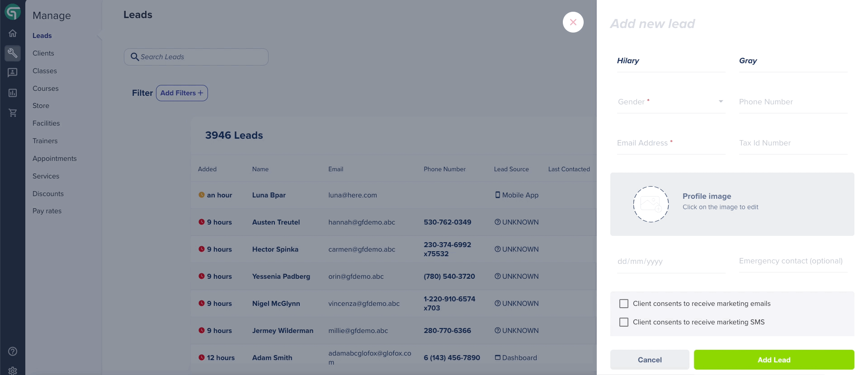Click the profile image placeholder
This screenshot has height=375, width=868.
pyautogui.click(x=651, y=204)
